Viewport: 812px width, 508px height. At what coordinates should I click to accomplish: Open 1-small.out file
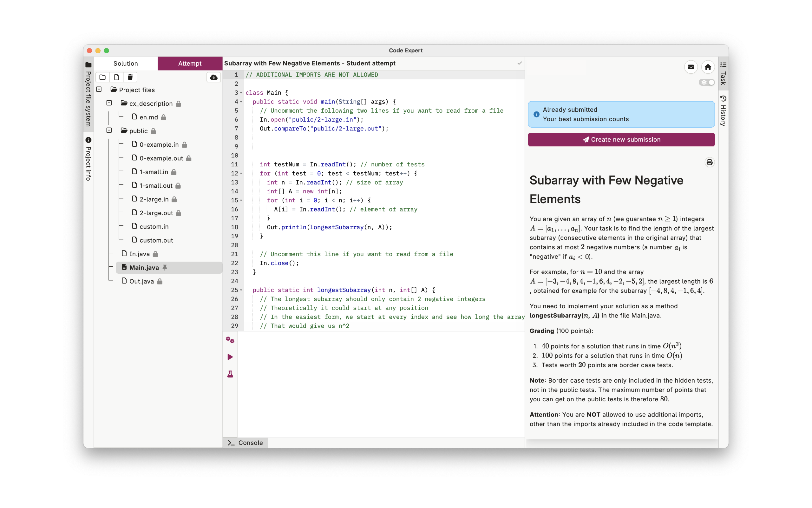coord(156,185)
